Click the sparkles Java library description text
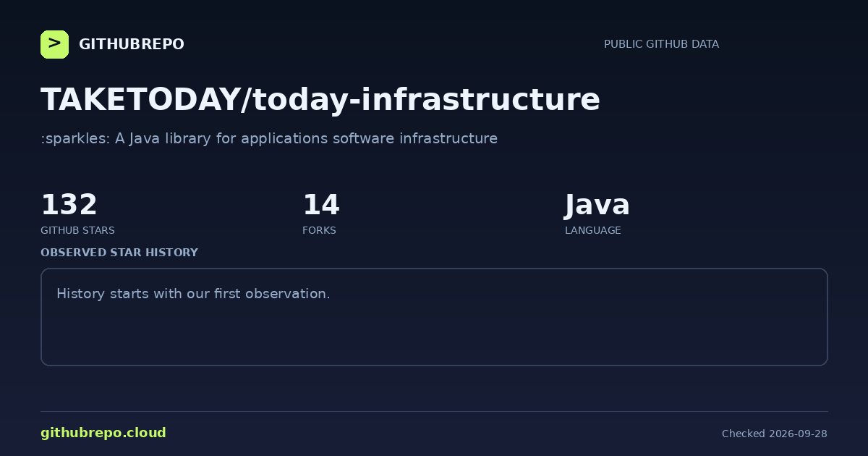 coord(269,138)
